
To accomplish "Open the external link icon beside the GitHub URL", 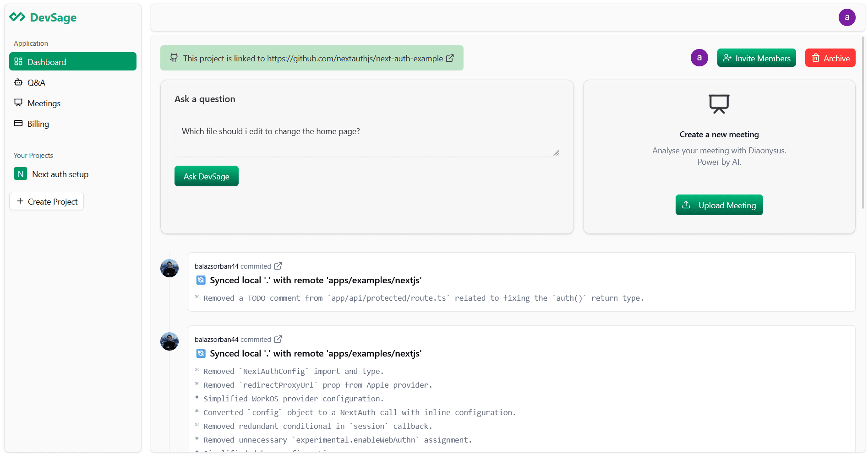I will tap(450, 58).
